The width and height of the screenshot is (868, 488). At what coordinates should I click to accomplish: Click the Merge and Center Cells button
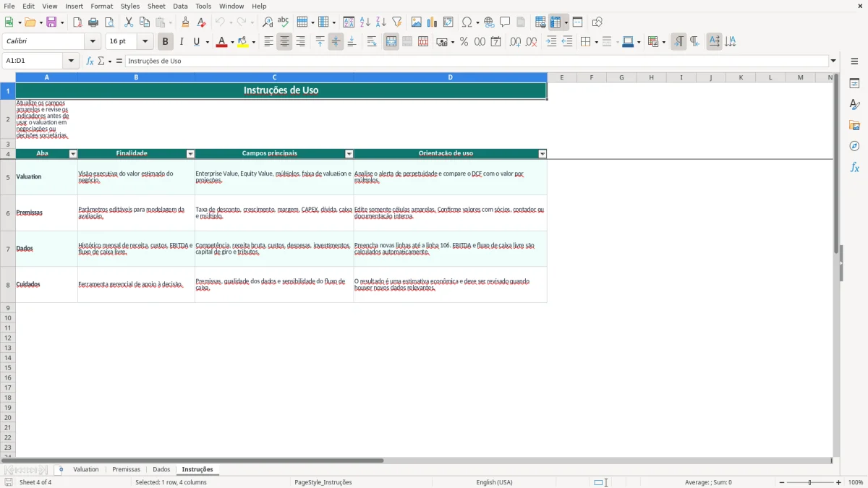pos(391,42)
